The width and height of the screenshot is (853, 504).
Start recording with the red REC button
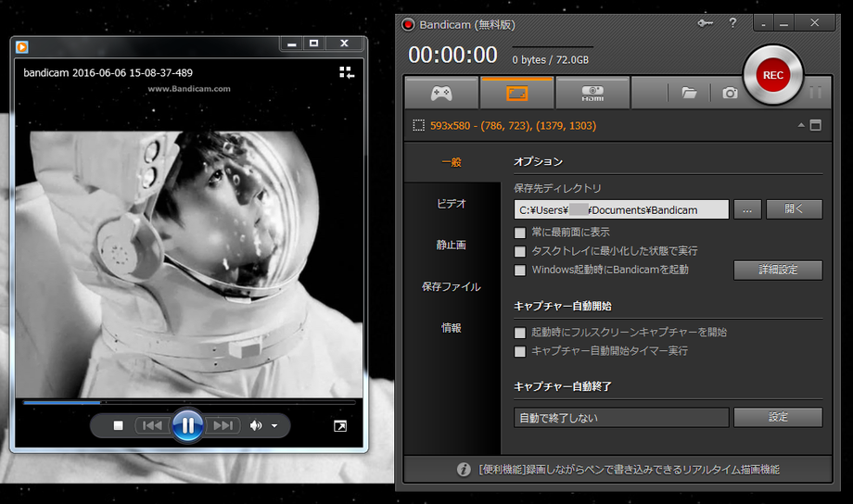pos(772,74)
